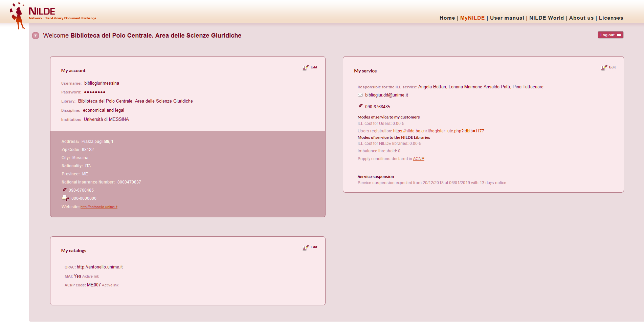Go to NILDE World menu item
This screenshot has height=325, width=644.
click(x=547, y=18)
